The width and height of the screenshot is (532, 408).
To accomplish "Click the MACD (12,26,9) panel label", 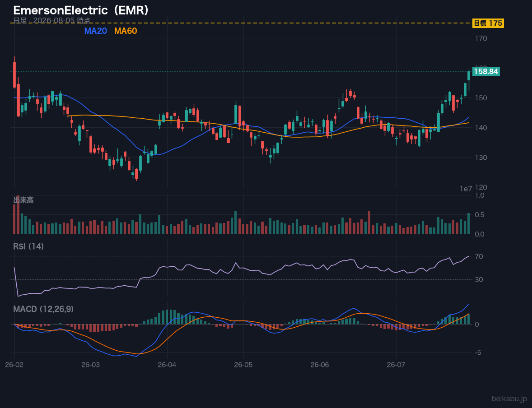I will [x=43, y=309].
